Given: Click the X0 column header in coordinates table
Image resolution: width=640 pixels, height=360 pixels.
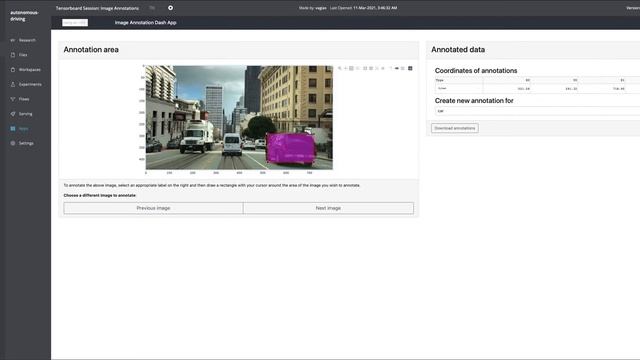Looking at the screenshot, I should [x=507, y=80].
